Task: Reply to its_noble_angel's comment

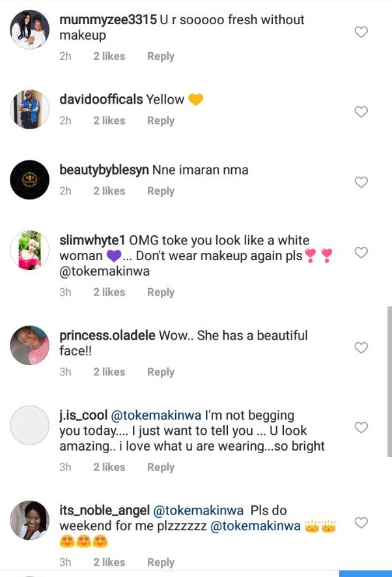Action: click(x=160, y=562)
